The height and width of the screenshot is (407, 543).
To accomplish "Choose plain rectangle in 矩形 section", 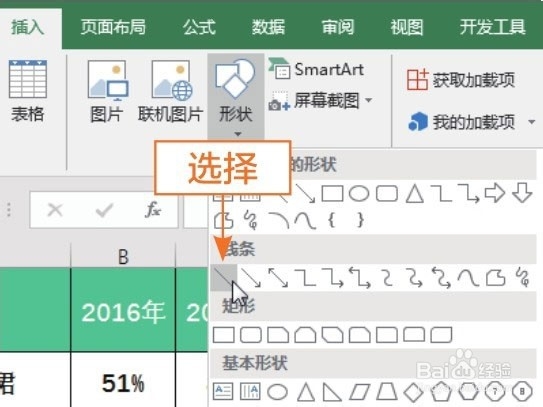I will pos(223,335).
